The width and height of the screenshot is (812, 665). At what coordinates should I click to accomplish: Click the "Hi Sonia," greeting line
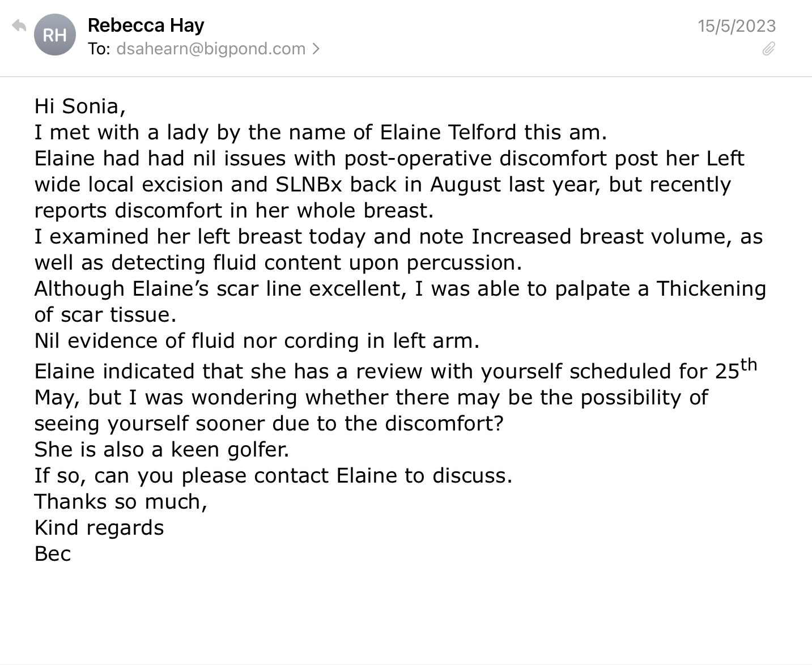pyautogui.click(x=80, y=106)
